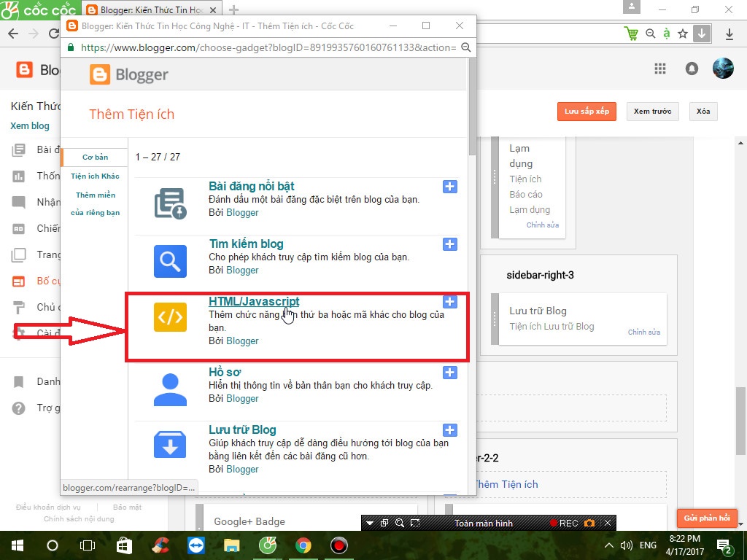Click Xem blog link
The width and height of the screenshot is (747, 560).
coord(29,126)
